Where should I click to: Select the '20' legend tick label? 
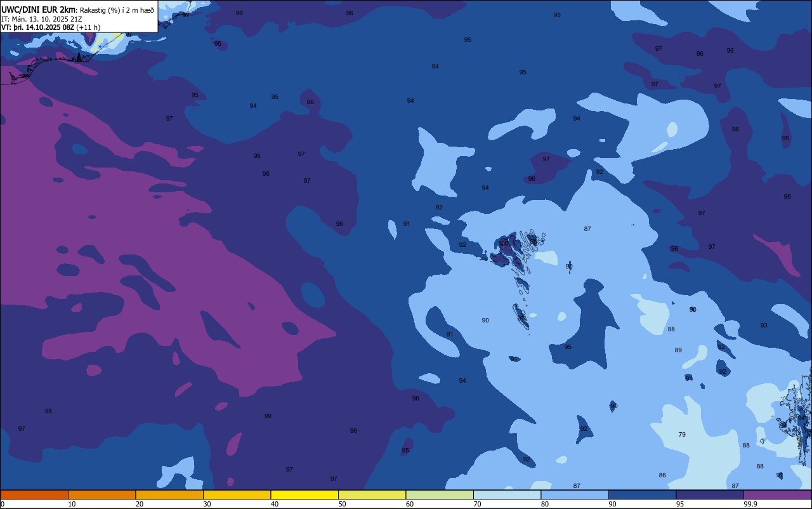139,504
